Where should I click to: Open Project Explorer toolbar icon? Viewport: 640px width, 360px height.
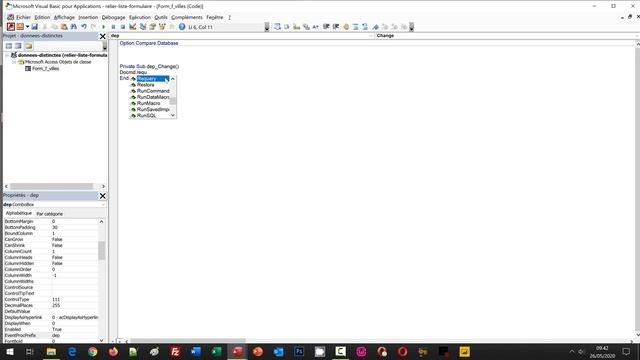143,27
